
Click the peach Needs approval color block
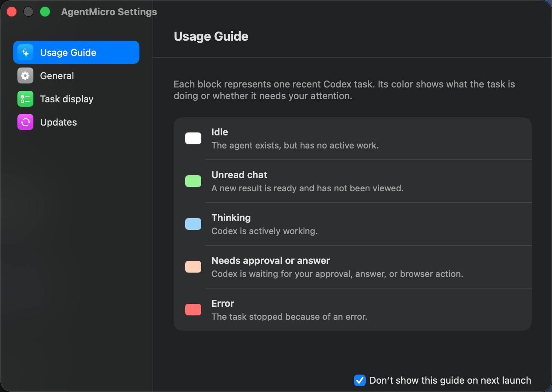point(193,267)
